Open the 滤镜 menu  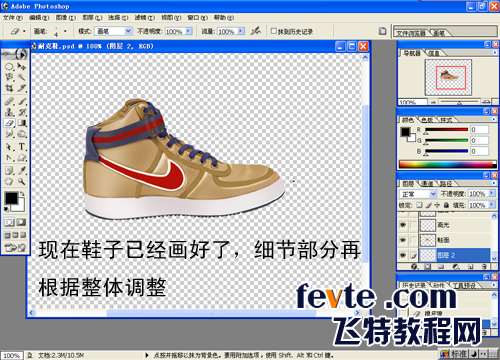coord(144,17)
